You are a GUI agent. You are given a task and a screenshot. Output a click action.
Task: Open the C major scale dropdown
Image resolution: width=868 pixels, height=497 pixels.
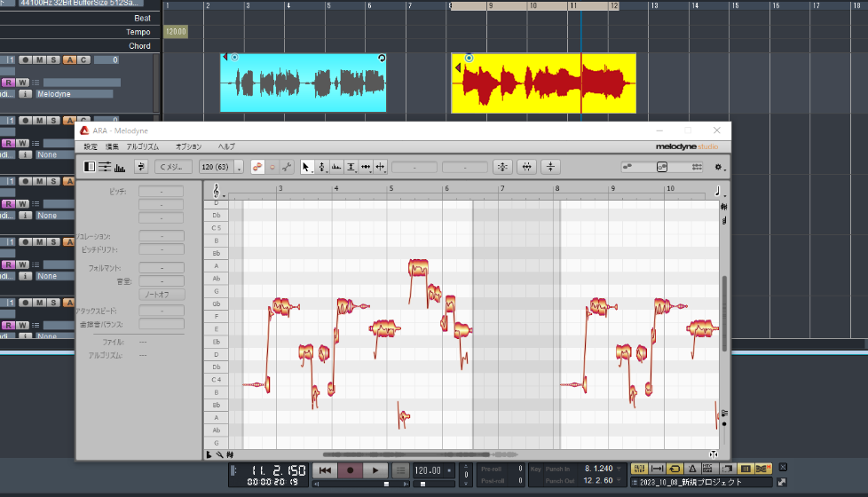173,167
